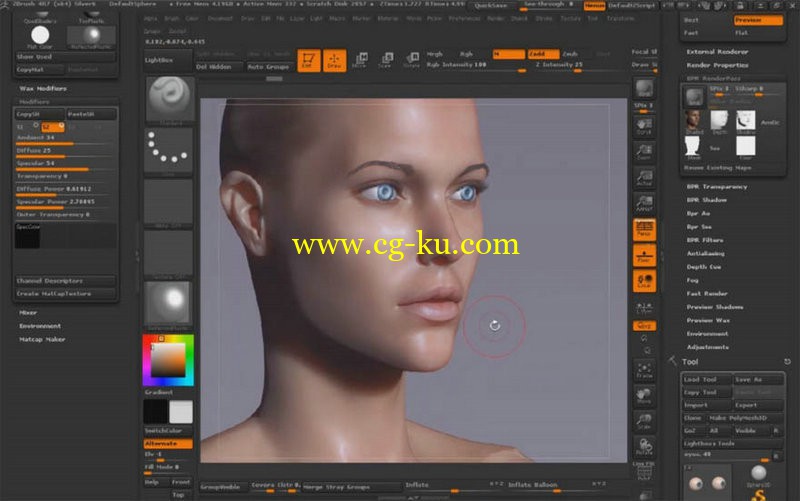800x501 pixels.
Task: Open the Preferences menu
Action: tap(464, 18)
